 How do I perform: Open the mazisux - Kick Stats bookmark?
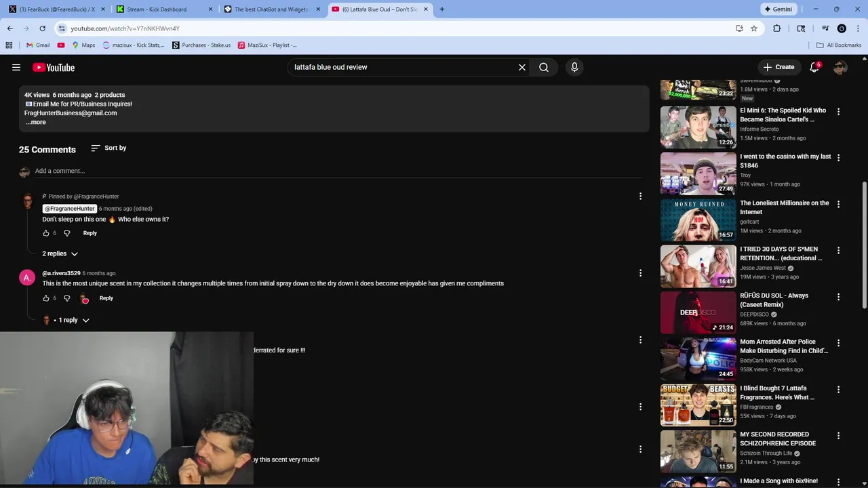[x=134, y=45]
